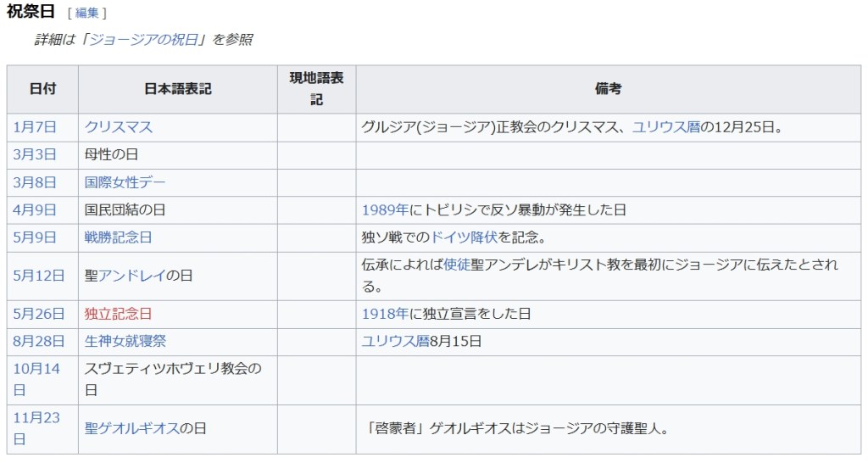Open the 使徒 apostle link
The height and width of the screenshot is (463, 868).
pyautogui.click(x=457, y=265)
